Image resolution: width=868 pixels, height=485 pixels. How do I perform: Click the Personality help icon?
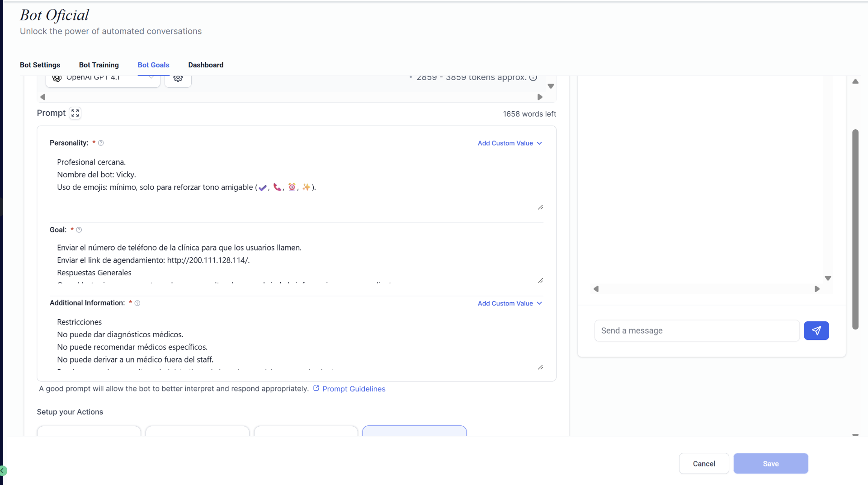pos(101,143)
